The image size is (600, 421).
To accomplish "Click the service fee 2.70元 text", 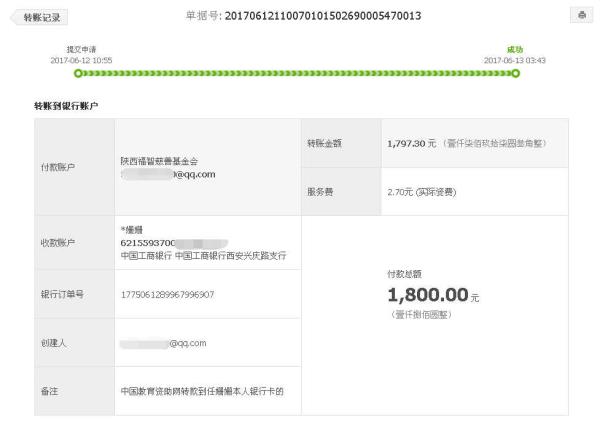I will coord(422,192).
